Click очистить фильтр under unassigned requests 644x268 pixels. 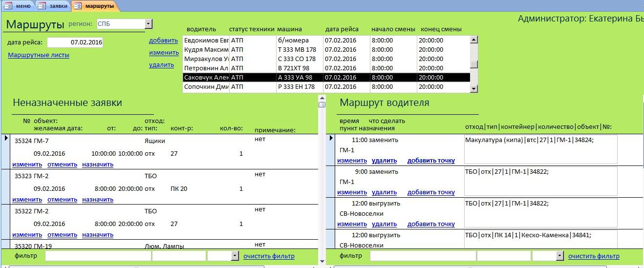[x=269, y=256]
